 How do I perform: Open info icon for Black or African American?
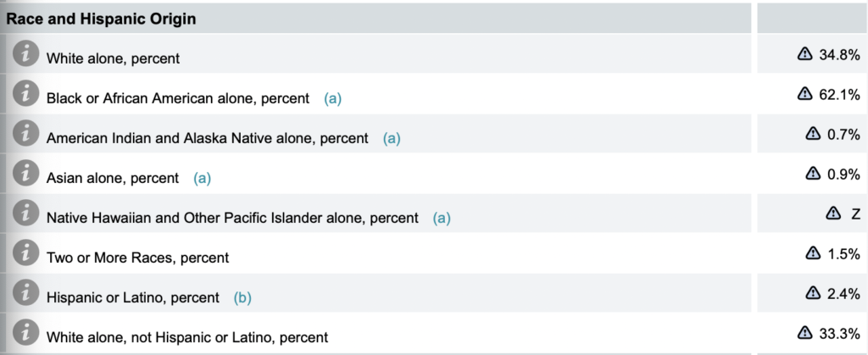click(25, 93)
